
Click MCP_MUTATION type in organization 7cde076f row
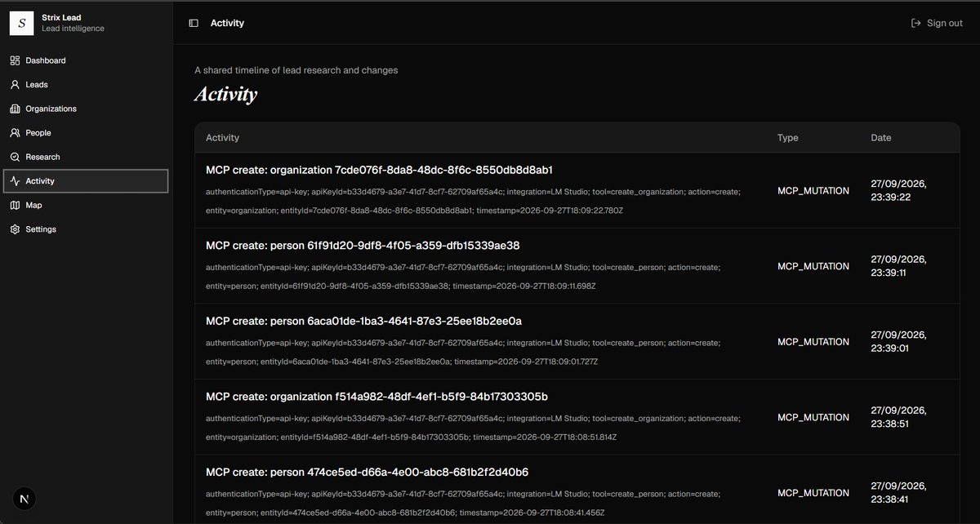[x=813, y=191]
